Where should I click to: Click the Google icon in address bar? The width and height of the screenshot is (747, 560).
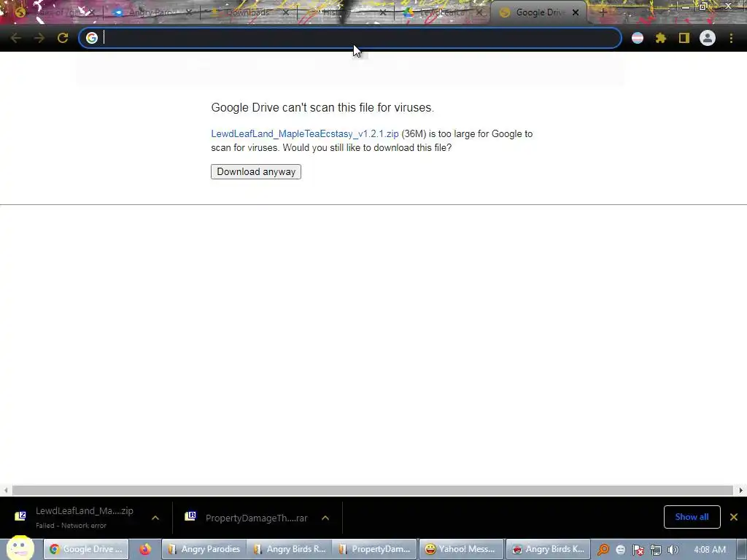click(x=92, y=38)
